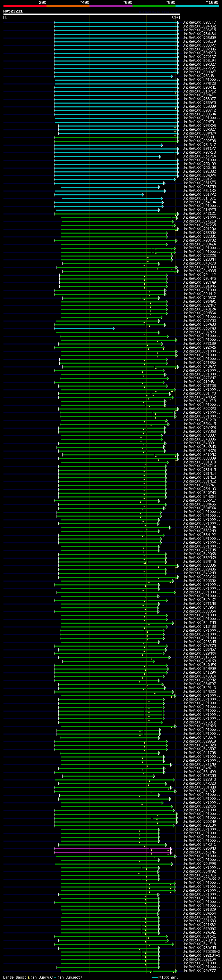Select the UniRef100_Q9JL12 label
Viewport: 222px width, 980px height.
pos(199,275)
